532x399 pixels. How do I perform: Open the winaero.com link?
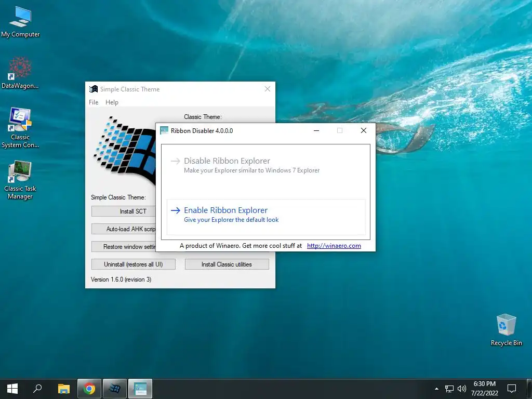tap(334, 246)
